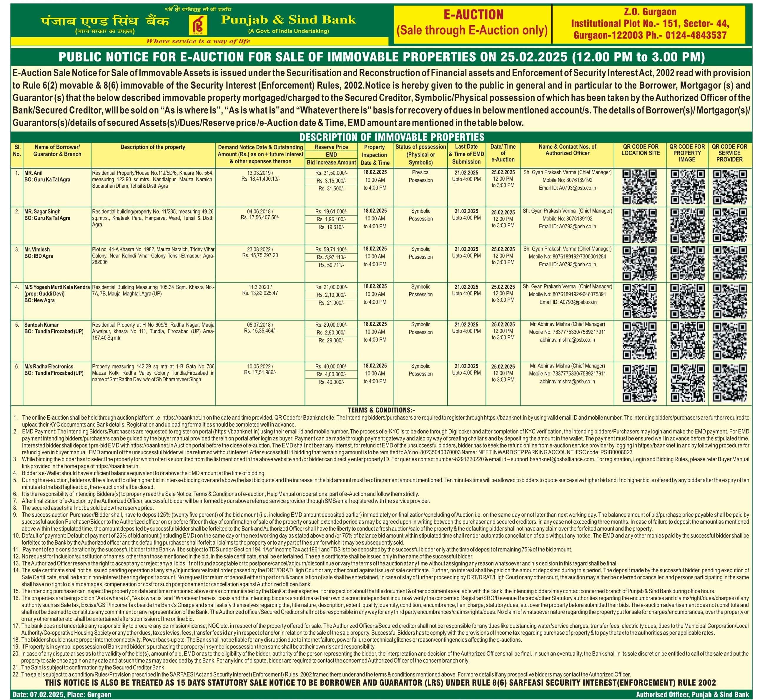Click the 'Description of the property' column header
Screen dimensions: 760x700
point(153,147)
